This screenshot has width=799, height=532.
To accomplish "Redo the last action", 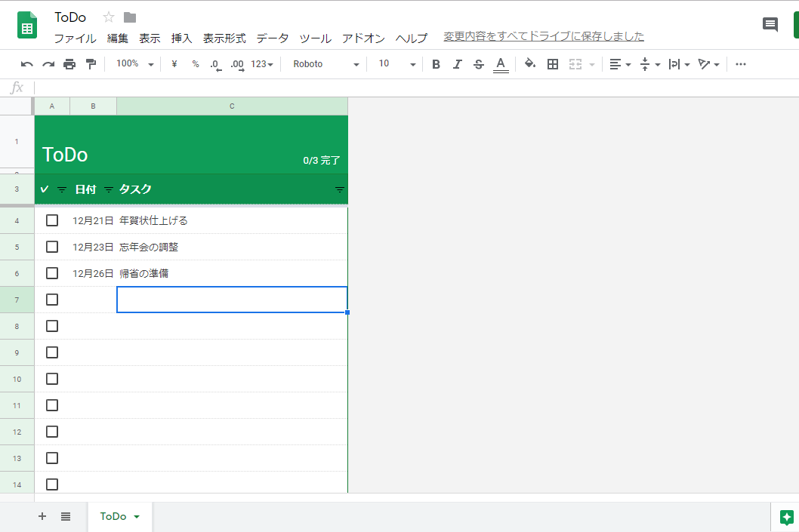I will click(x=48, y=64).
